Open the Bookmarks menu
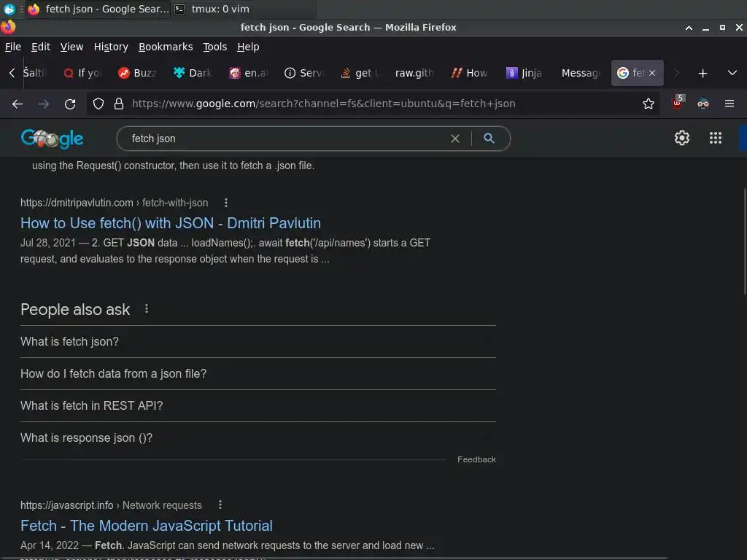 (166, 47)
